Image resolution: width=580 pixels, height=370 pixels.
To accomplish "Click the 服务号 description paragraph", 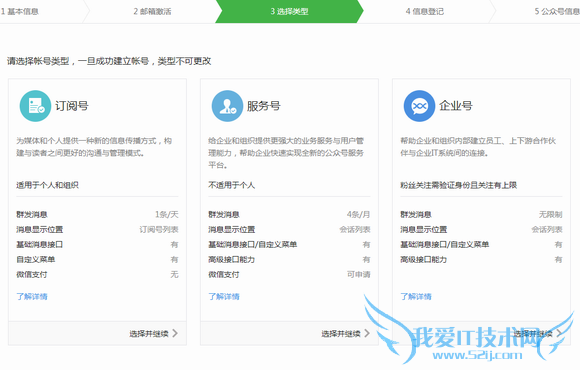I will pos(286,153).
